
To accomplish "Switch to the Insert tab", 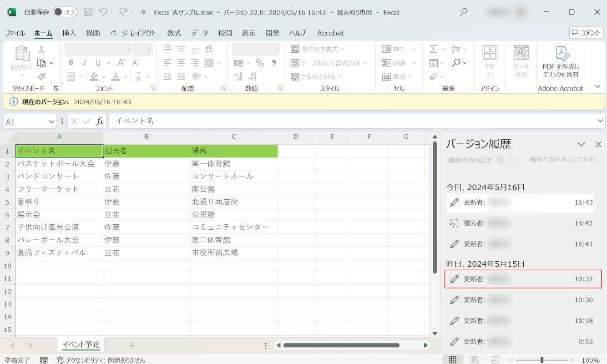I will (x=69, y=33).
